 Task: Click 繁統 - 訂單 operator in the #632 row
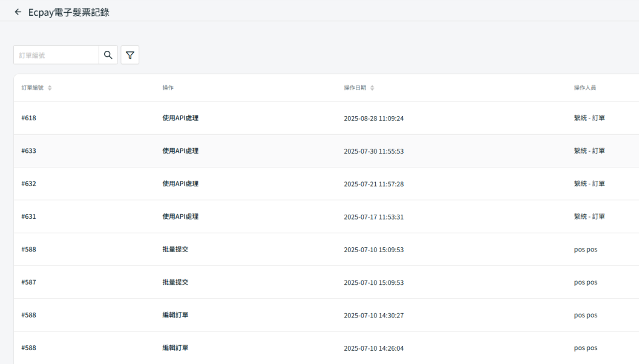pos(589,184)
